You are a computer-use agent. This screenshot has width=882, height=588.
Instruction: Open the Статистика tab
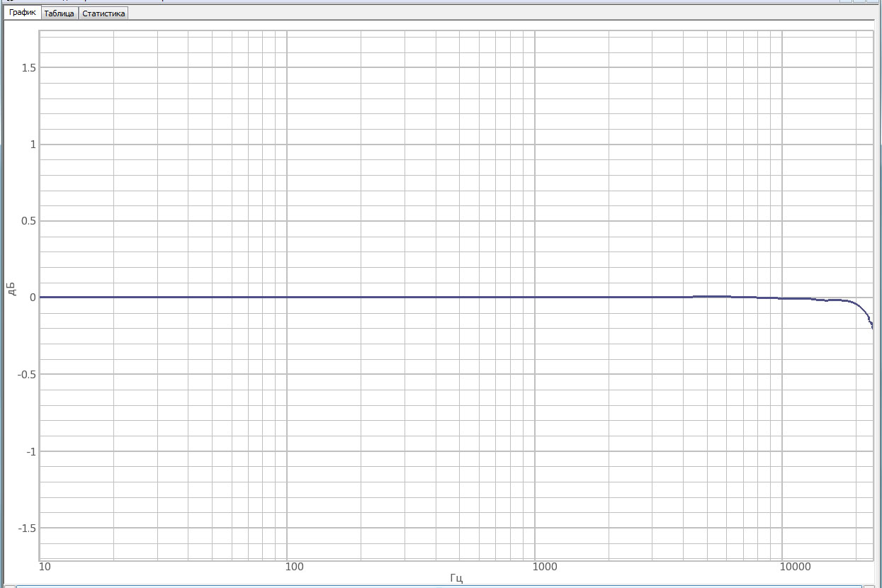point(103,13)
